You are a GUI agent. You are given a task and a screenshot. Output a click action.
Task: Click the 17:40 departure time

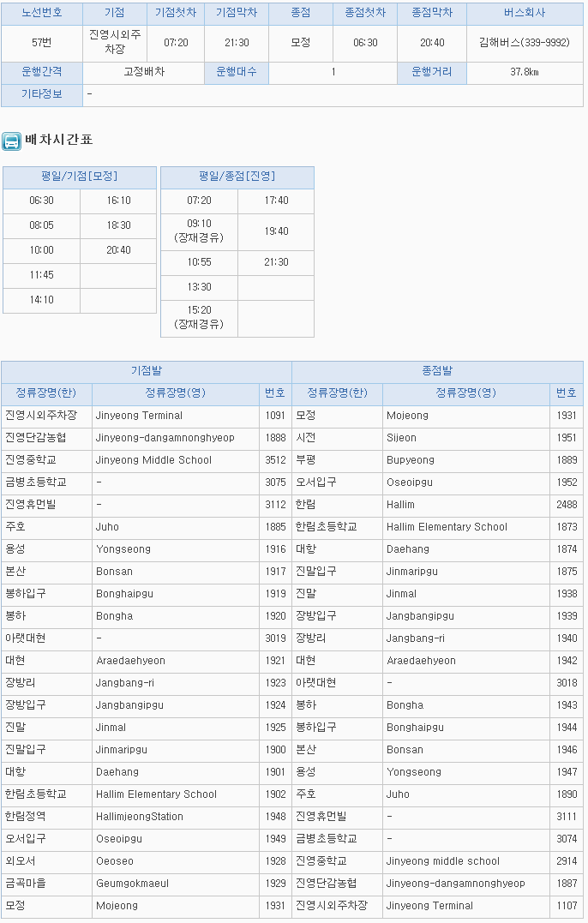point(276,201)
